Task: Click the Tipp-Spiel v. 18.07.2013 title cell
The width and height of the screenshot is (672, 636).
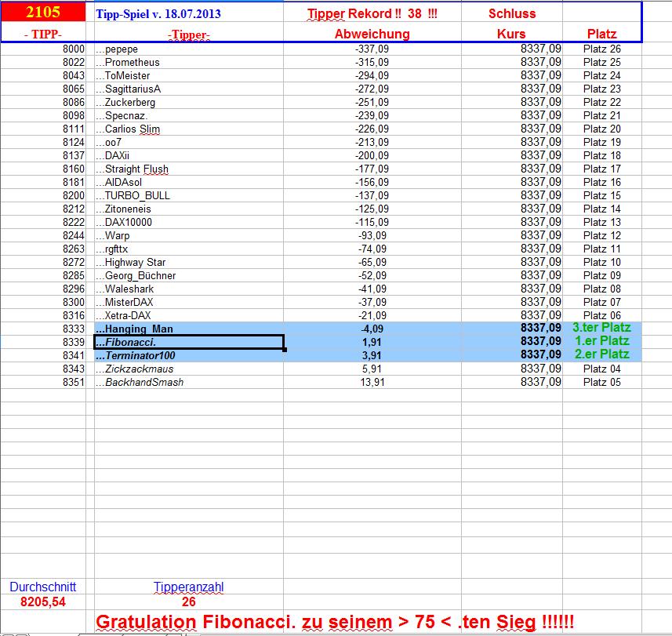Action: 154,13
